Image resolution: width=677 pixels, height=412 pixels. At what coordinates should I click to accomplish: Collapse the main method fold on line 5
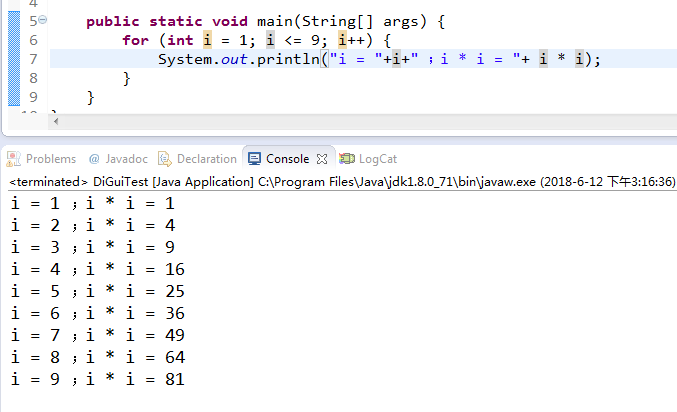[43, 22]
